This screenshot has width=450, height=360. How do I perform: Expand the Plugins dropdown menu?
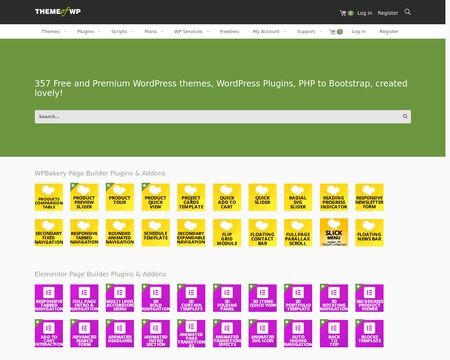[88, 31]
